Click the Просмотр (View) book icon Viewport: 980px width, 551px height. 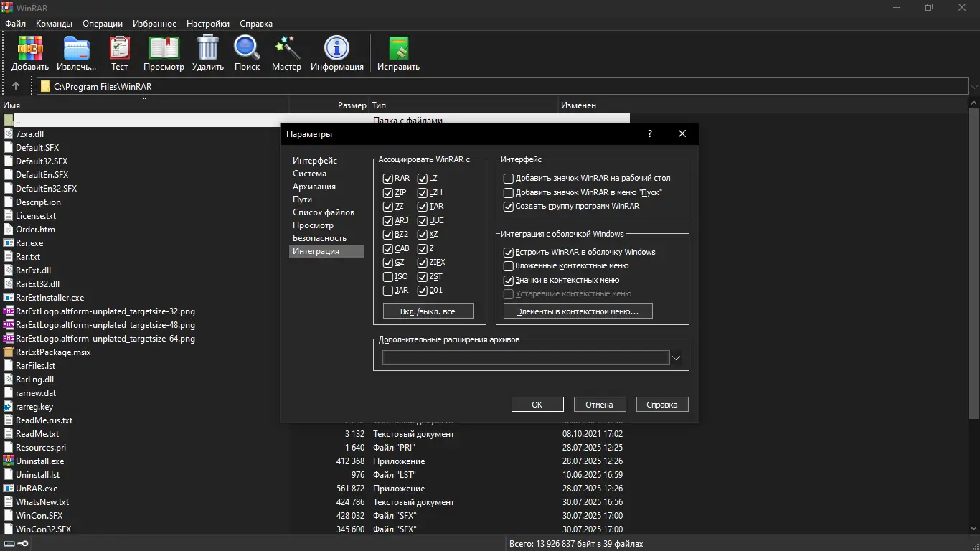click(x=164, y=49)
